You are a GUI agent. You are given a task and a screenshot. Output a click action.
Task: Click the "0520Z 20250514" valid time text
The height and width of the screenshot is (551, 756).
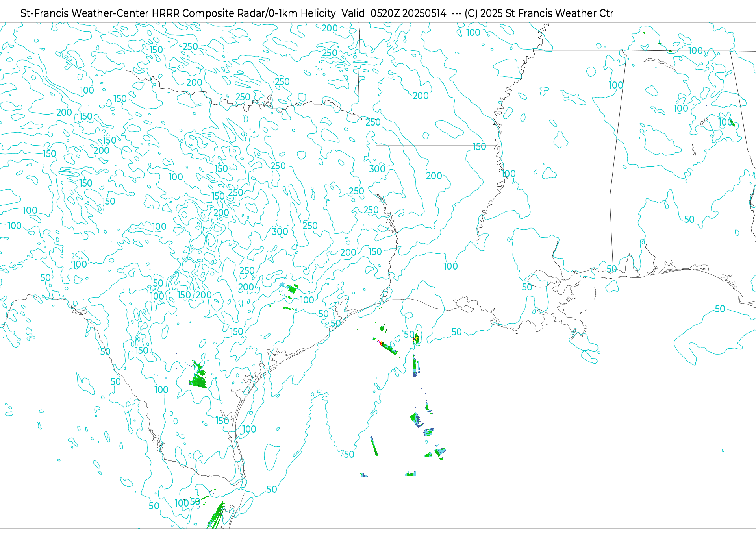click(408, 13)
